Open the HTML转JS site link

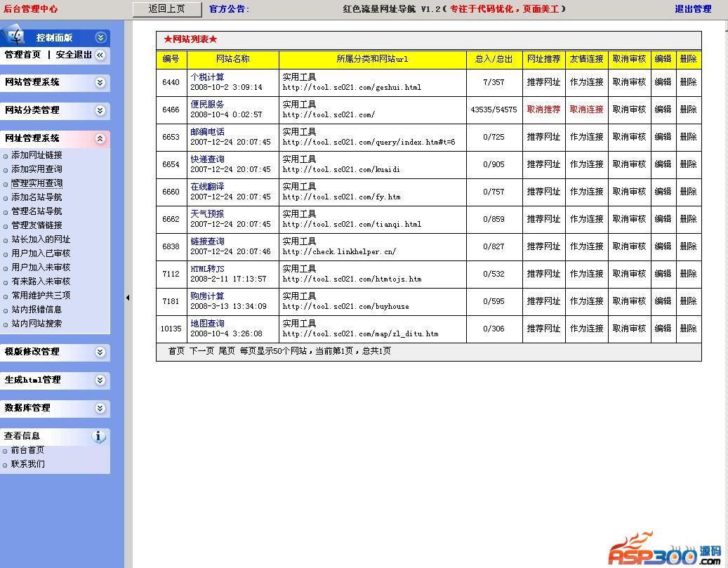[x=207, y=269]
